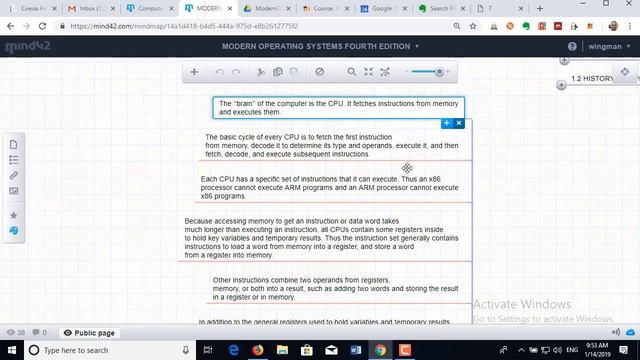The width and height of the screenshot is (640, 360).
Task: Undo the last mind map action
Action: click(x=220, y=72)
